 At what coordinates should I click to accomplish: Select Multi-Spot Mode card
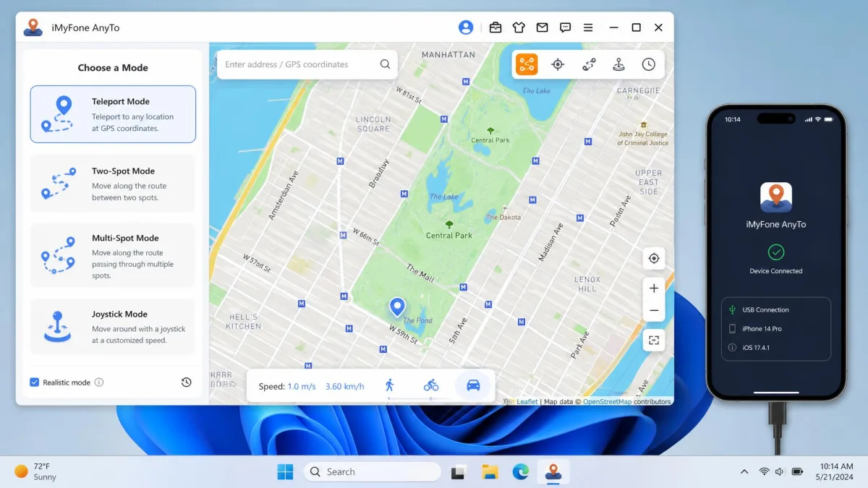pyautogui.click(x=113, y=256)
